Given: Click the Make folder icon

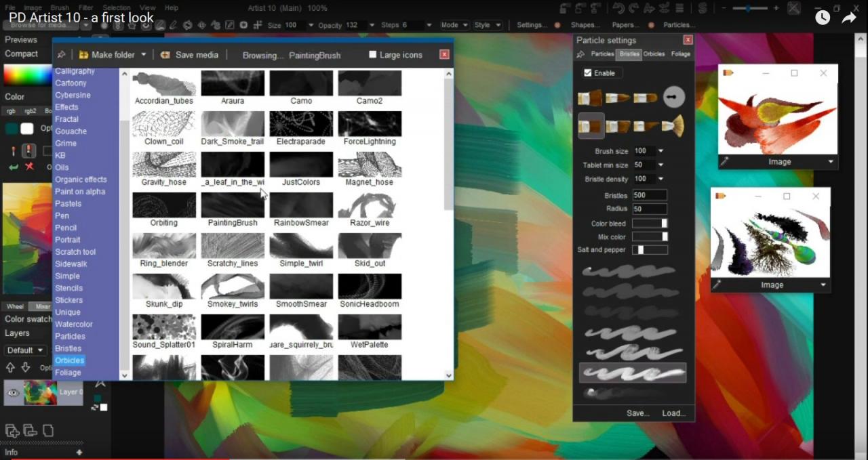Looking at the screenshot, I should (x=83, y=55).
